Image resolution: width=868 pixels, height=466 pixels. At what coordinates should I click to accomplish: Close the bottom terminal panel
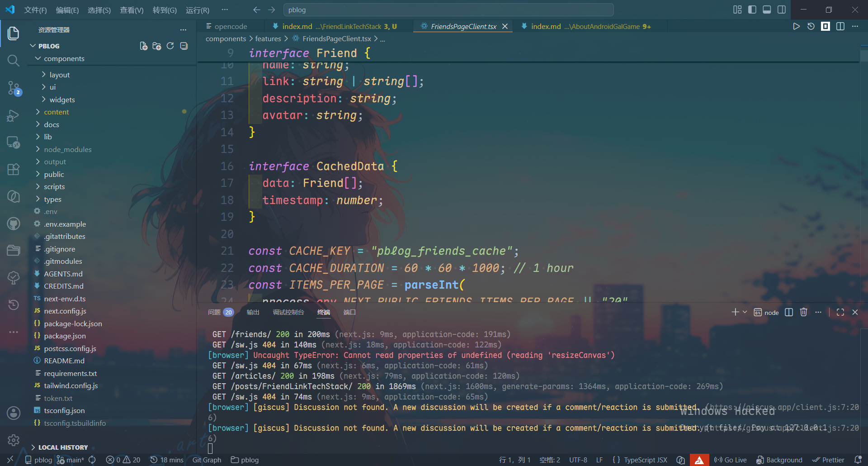(855, 312)
